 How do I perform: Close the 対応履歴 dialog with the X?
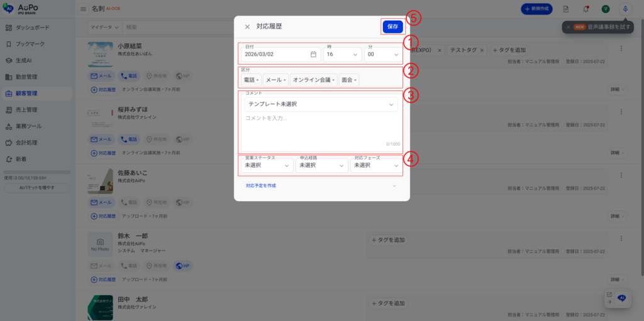pos(247,27)
